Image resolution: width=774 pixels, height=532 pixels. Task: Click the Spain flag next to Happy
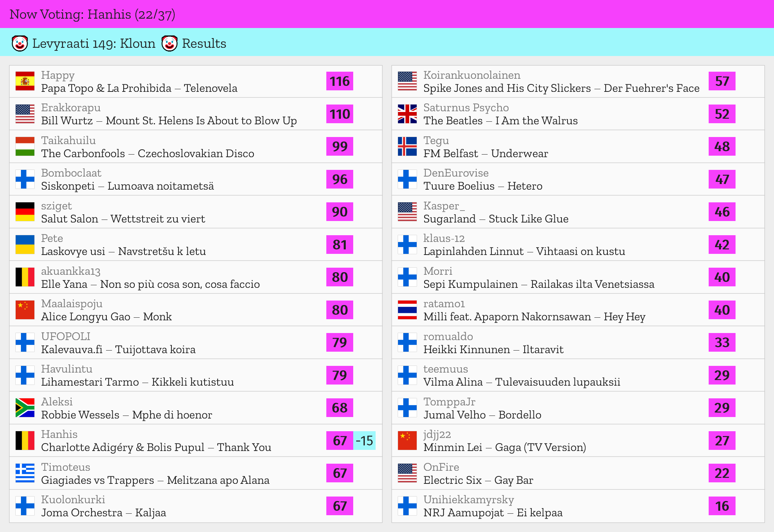coord(25,81)
